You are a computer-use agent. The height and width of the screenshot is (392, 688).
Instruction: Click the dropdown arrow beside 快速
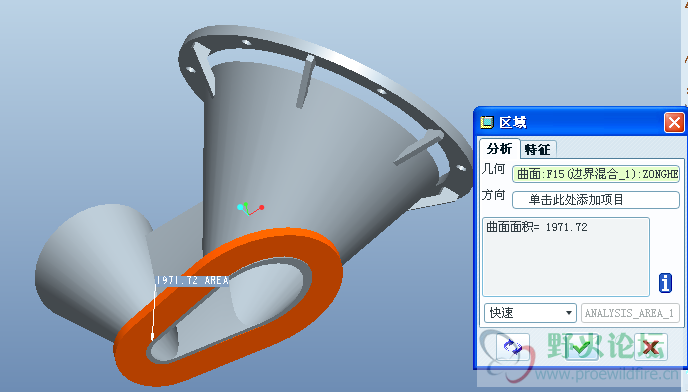coord(569,313)
